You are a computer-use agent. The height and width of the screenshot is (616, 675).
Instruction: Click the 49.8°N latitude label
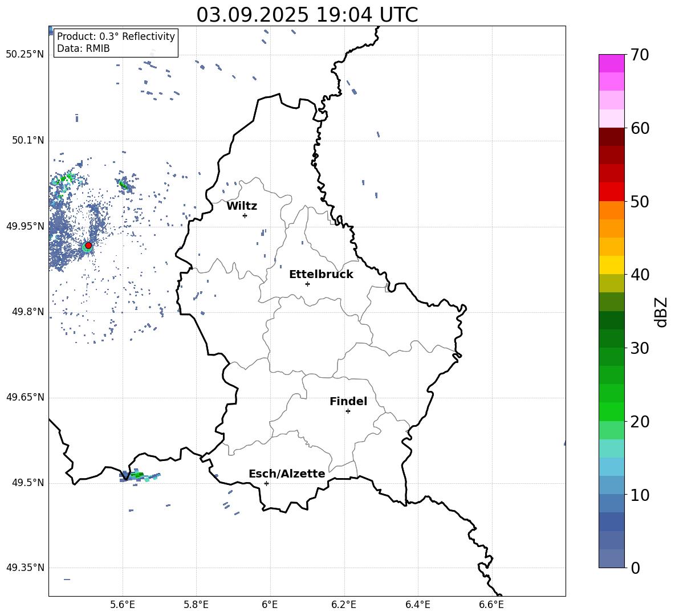click(28, 312)
